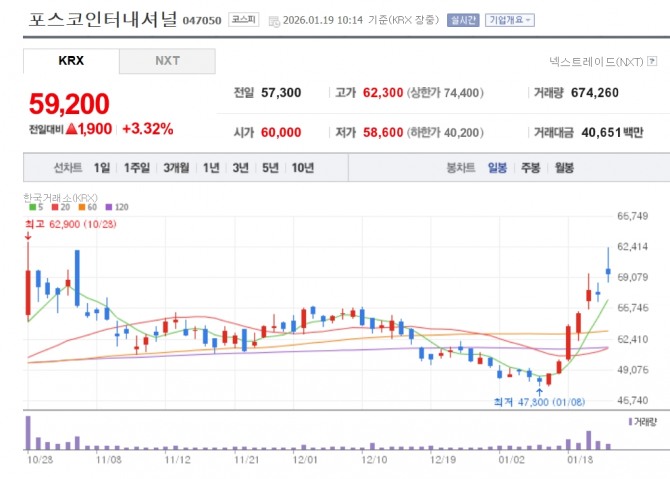Click the 실시간 realtime button
Viewport: 670px width, 479px height.
pos(463,20)
